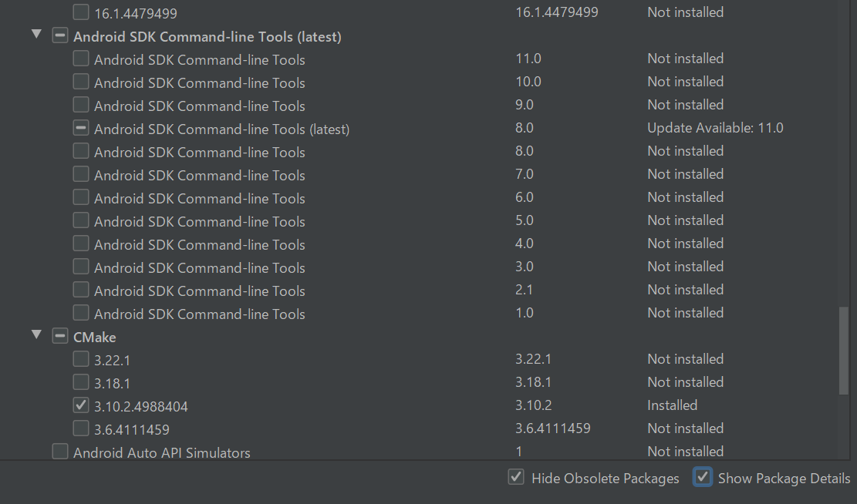Toggle Android SDK Command-line Tools group checkbox
857x504 pixels.
point(59,35)
